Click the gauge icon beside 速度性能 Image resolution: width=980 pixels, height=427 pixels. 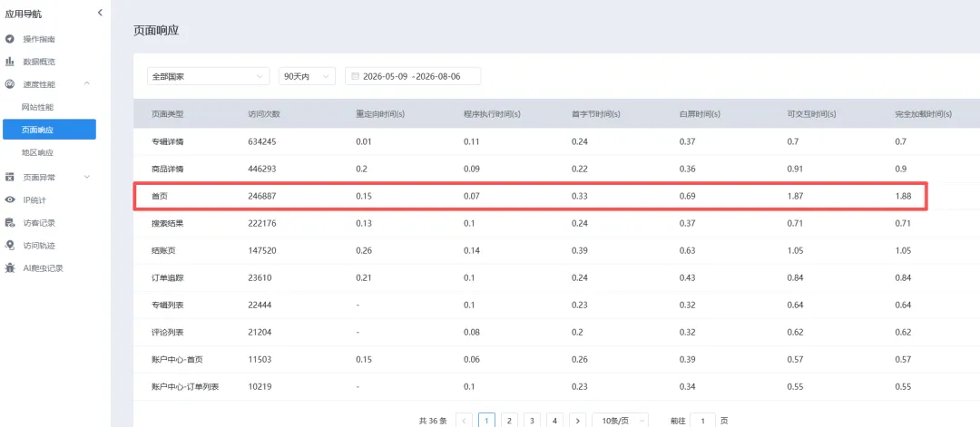(9, 83)
